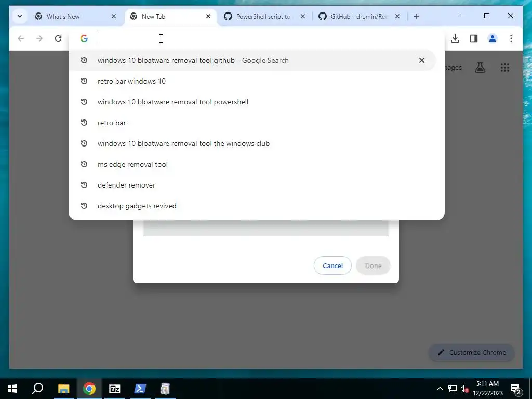The height and width of the screenshot is (399, 532).
Task: Open the Search Labs flask icon
Action: (480, 68)
